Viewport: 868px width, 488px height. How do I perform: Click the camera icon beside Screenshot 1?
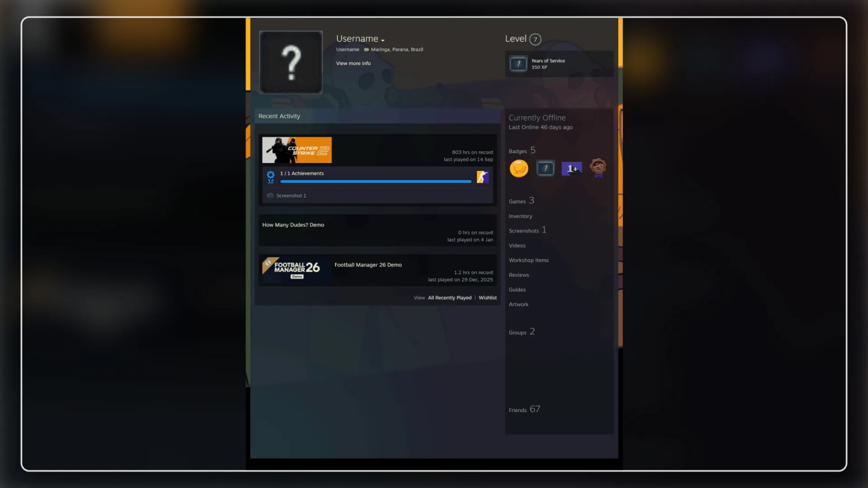pyautogui.click(x=270, y=196)
